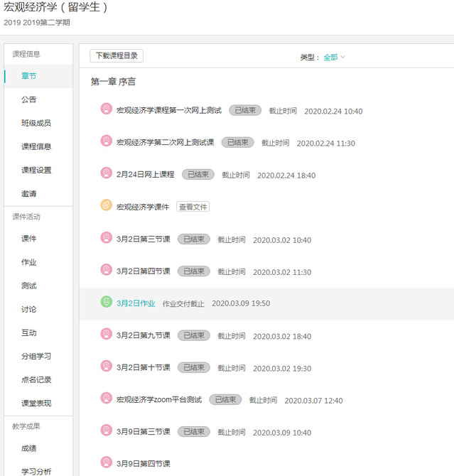This screenshot has height=476, width=454.
Task: Open the 3月2日作业 assignment link
Action: click(x=136, y=303)
